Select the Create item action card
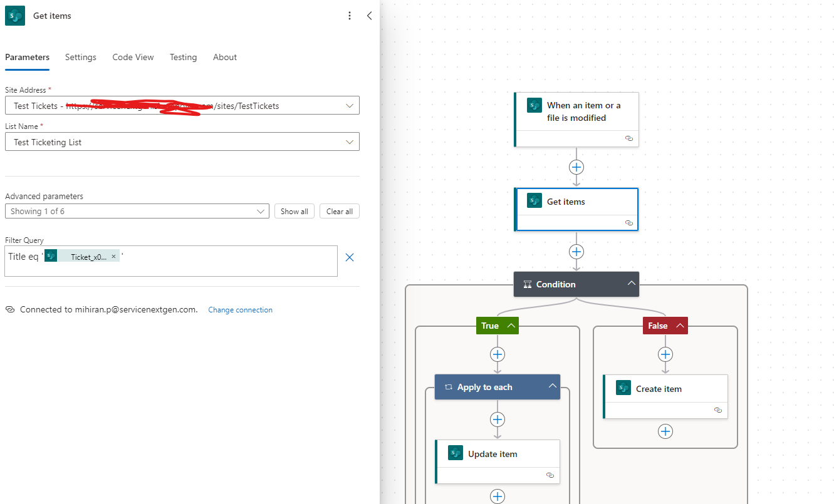Screen dimensions: 834x504 pyautogui.click(x=665, y=396)
